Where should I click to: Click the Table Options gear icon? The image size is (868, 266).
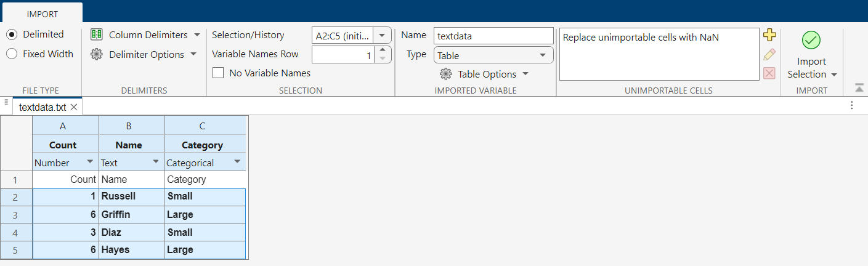445,74
